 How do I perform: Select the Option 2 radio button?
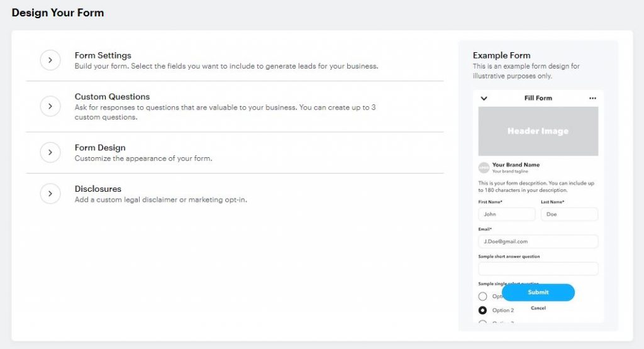(482, 311)
